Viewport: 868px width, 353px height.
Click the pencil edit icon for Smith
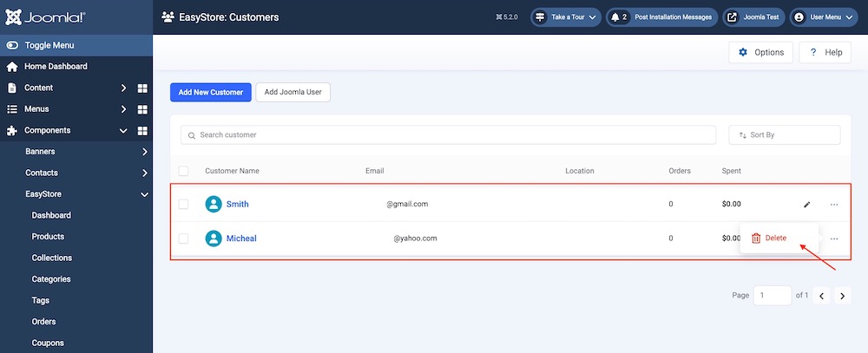806,205
